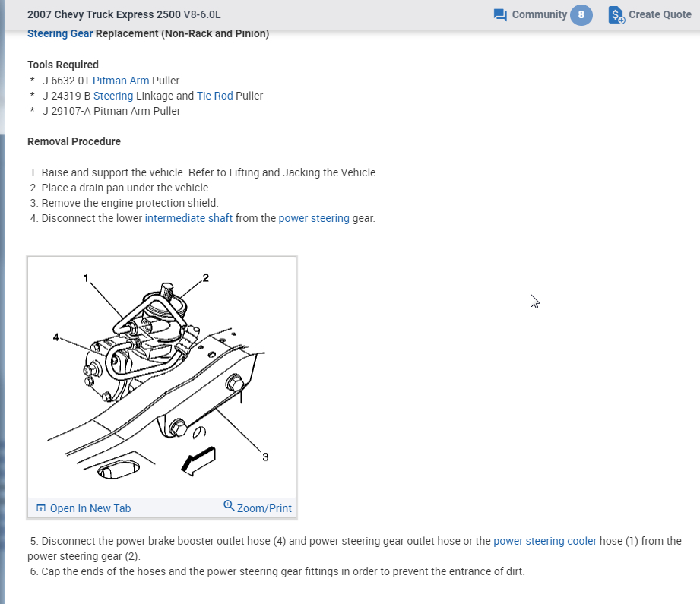Click step 2 Place a drain pan text
This screenshot has height=604, width=700.
click(x=121, y=188)
